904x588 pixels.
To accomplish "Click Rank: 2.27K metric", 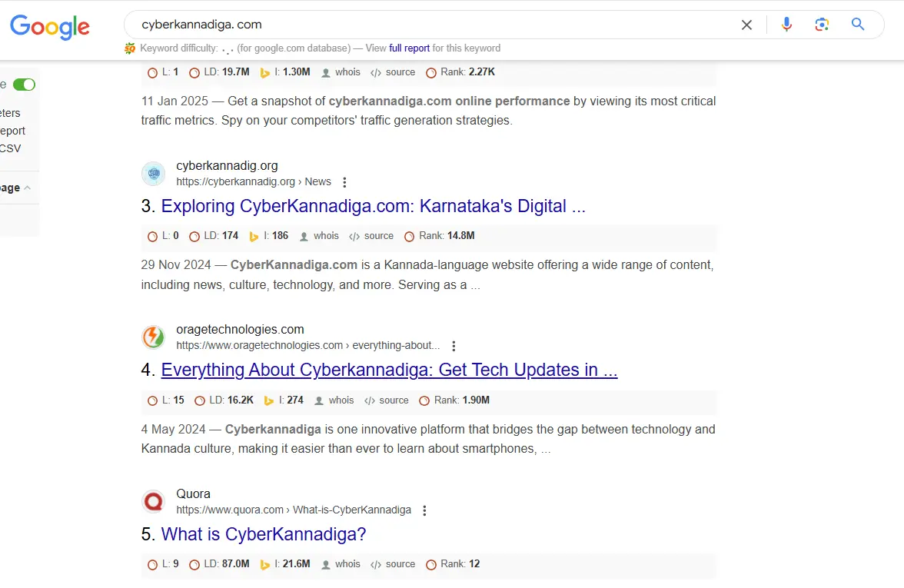I will point(460,72).
